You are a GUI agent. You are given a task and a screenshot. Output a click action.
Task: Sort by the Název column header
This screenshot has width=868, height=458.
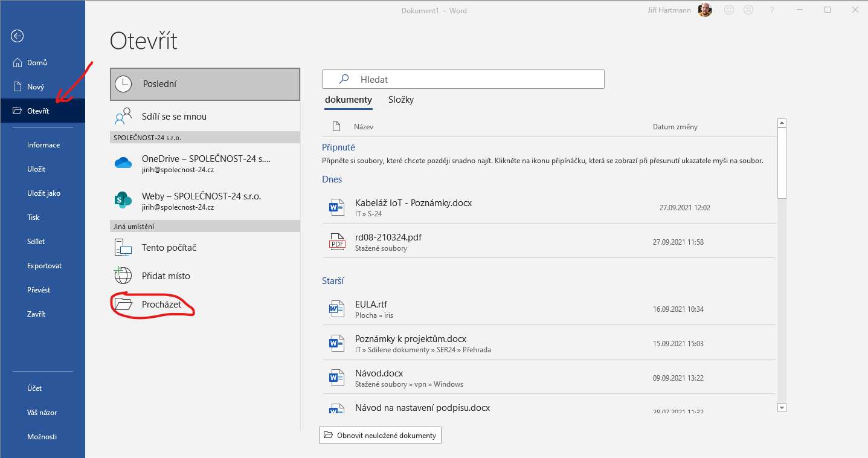[x=364, y=127]
